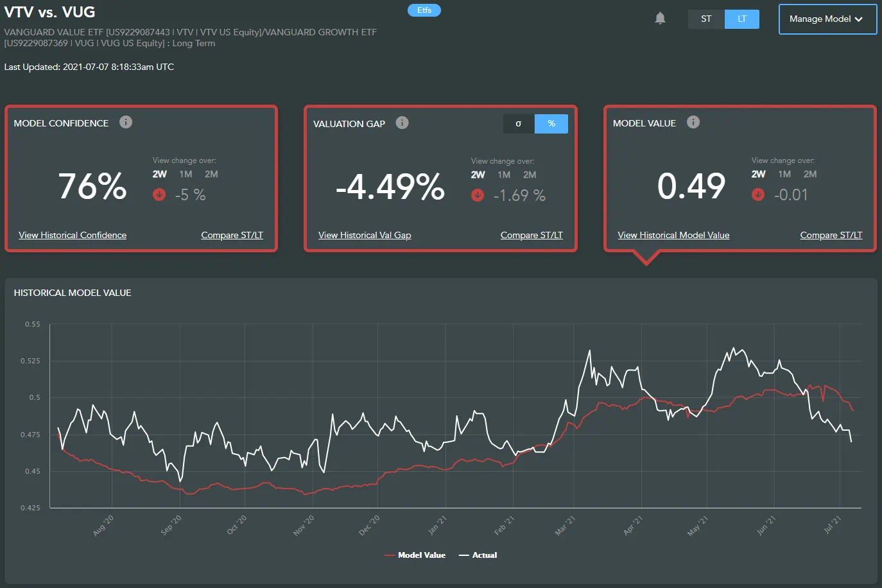Switch to ST short-term view
This screenshot has height=588, width=882.
706,19
